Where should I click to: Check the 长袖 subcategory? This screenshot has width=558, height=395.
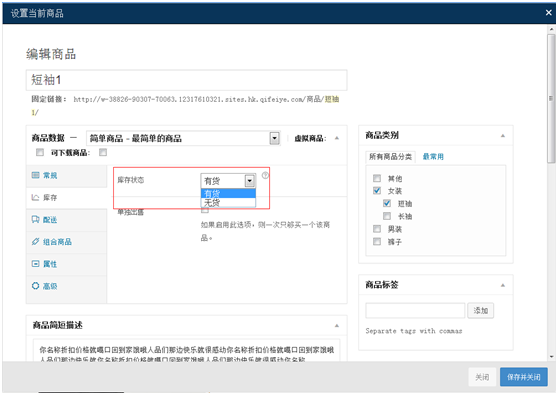387,216
